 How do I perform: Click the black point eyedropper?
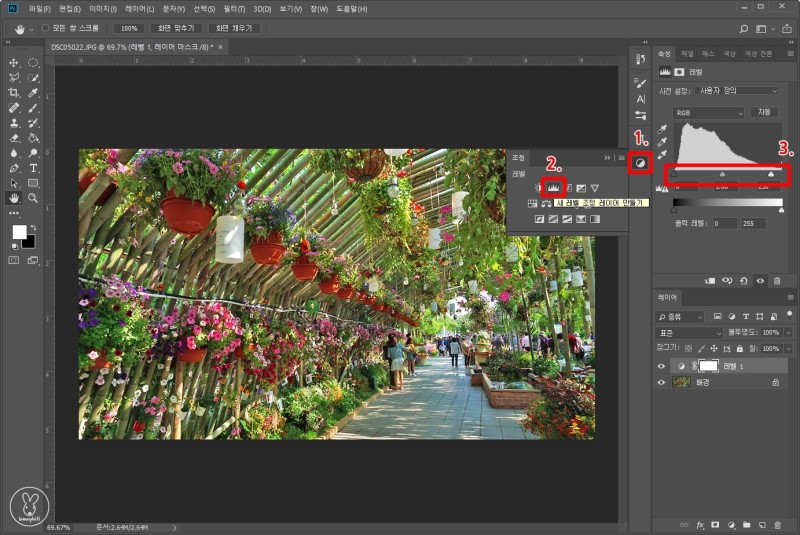[662, 129]
